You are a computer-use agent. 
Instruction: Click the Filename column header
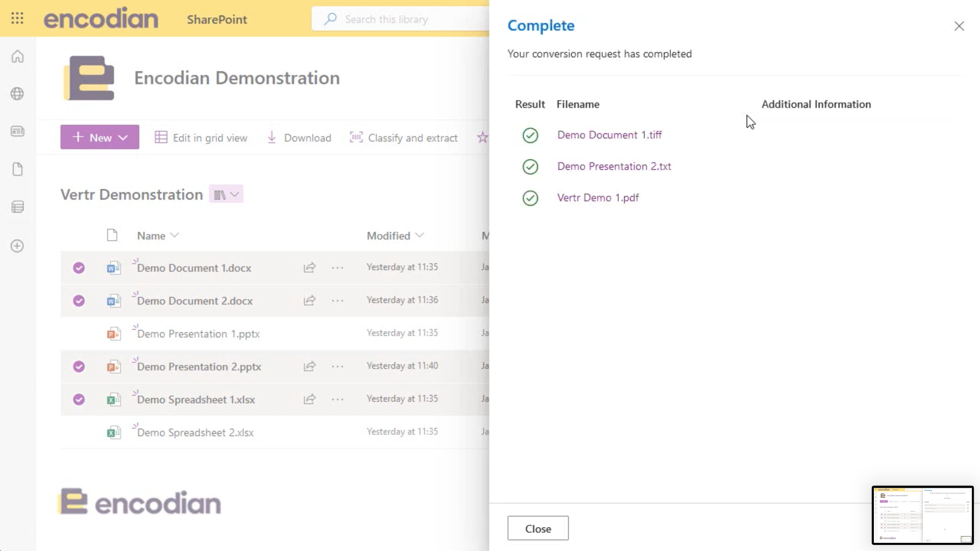tap(578, 104)
